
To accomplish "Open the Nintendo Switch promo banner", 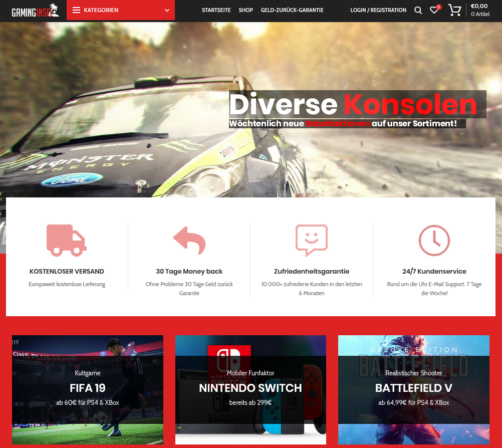I will [250, 390].
